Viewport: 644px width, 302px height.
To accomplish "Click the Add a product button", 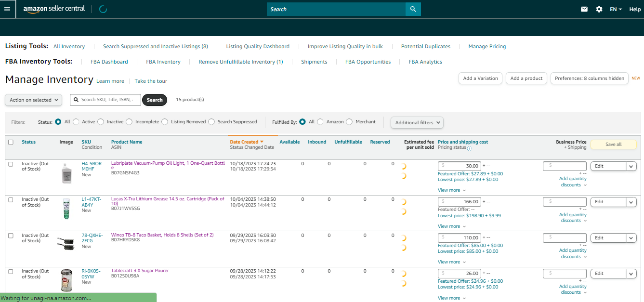I will [x=526, y=79].
